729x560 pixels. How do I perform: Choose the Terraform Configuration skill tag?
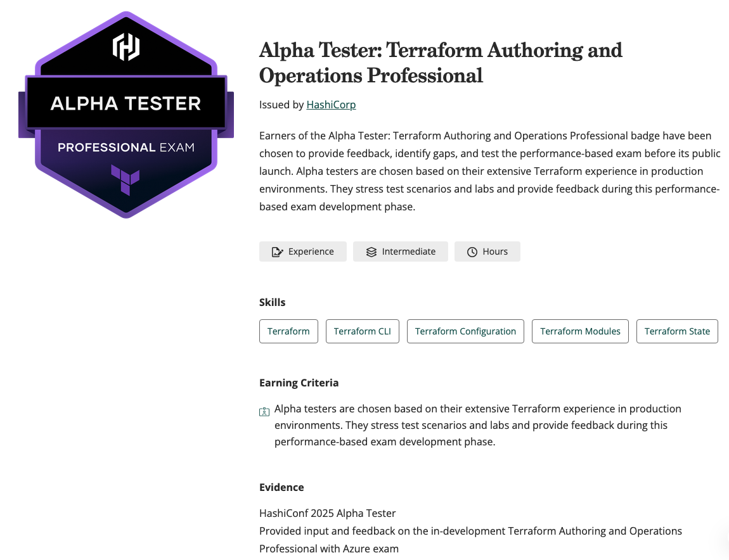(465, 331)
